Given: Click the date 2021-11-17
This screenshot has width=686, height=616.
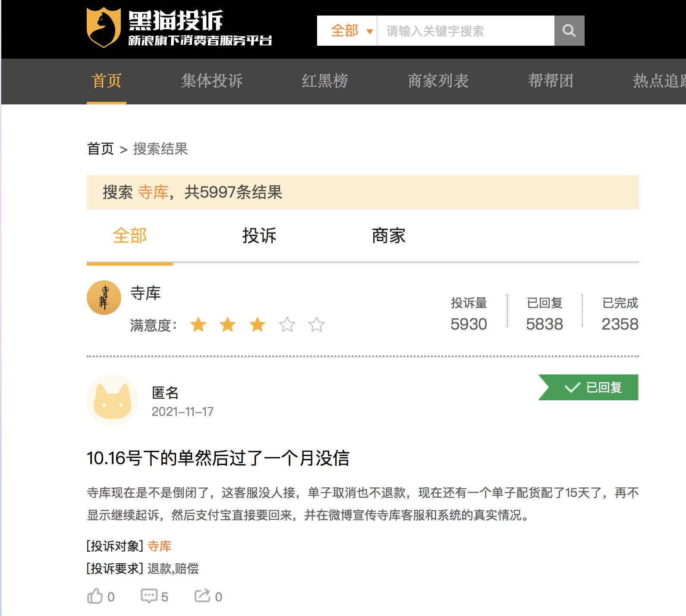Looking at the screenshot, I should pos(183,412).
